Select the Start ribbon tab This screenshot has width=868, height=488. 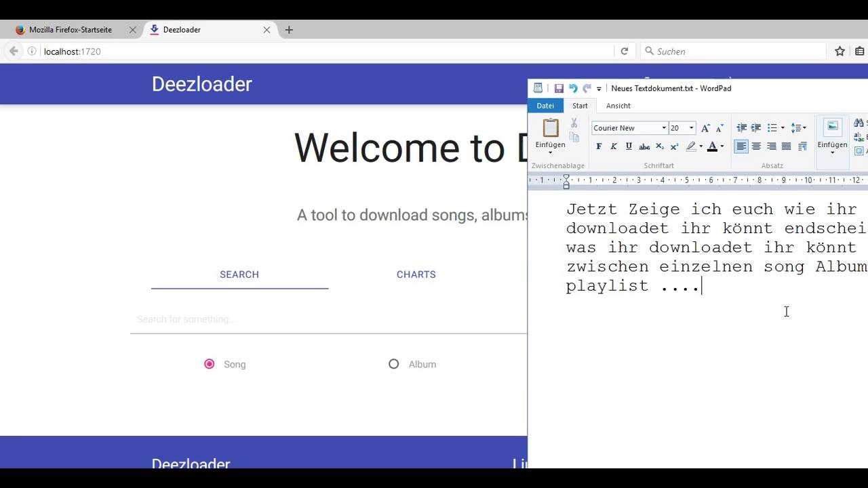[580, 106]
